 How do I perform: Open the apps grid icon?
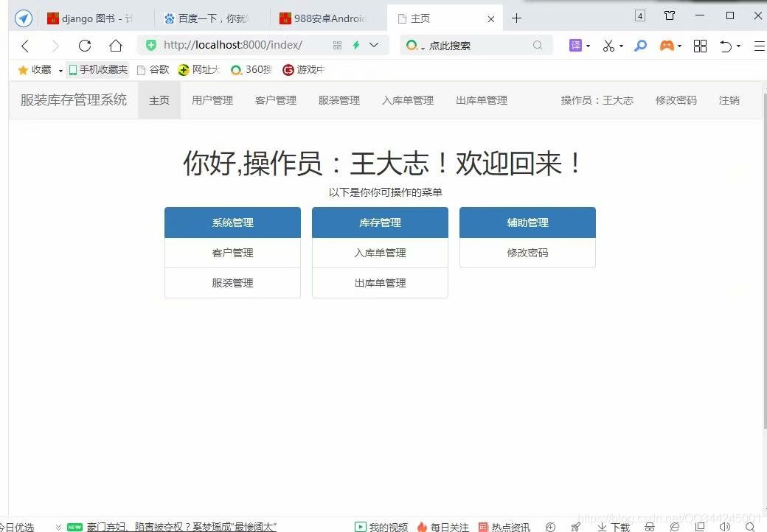[x=699, y=45]
